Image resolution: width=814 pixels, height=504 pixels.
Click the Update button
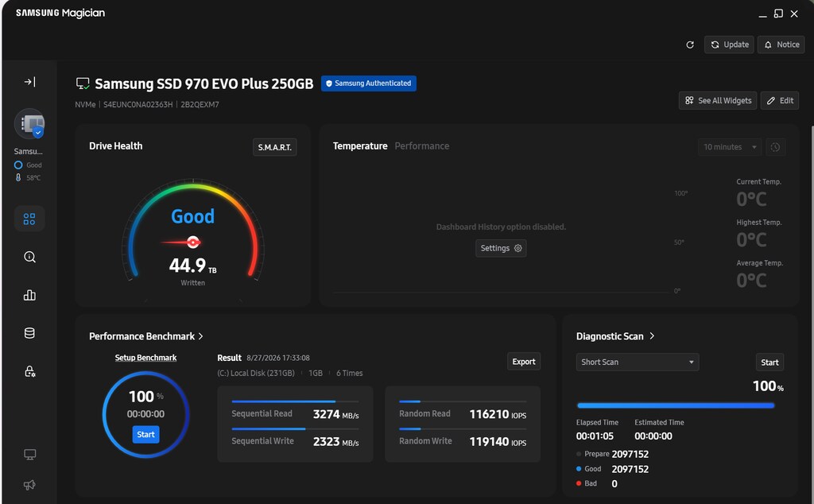730,45
